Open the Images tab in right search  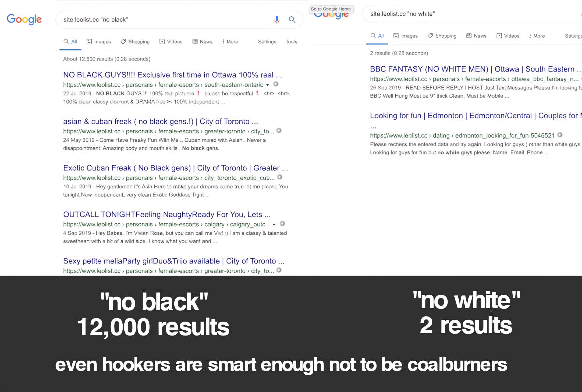(x=405, y=36)
